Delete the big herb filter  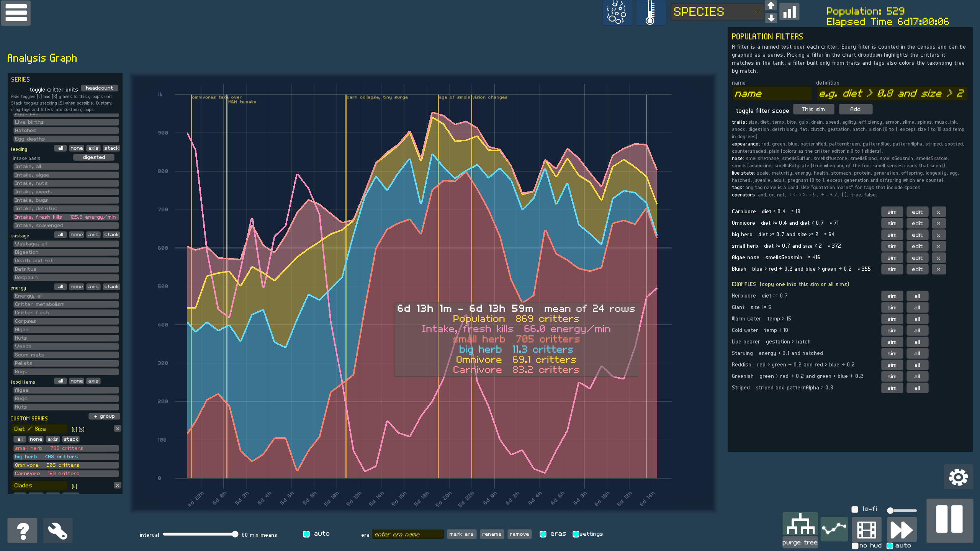pyautogui.click(x=939, y=235)
